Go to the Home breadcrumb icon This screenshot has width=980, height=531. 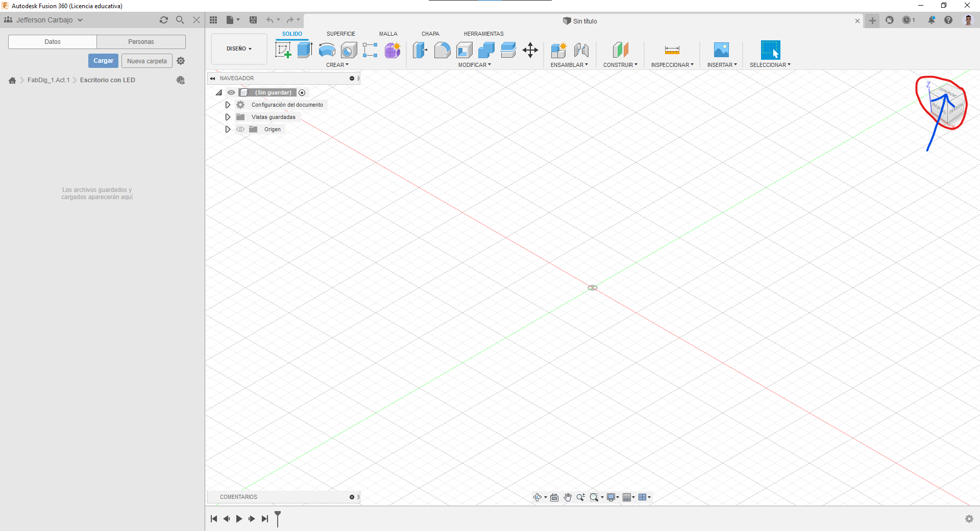click(x=12, y=80)
